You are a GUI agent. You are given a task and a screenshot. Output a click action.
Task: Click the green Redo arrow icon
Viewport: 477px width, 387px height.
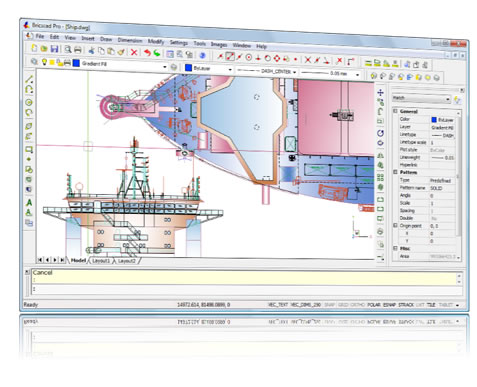(157, 53)
